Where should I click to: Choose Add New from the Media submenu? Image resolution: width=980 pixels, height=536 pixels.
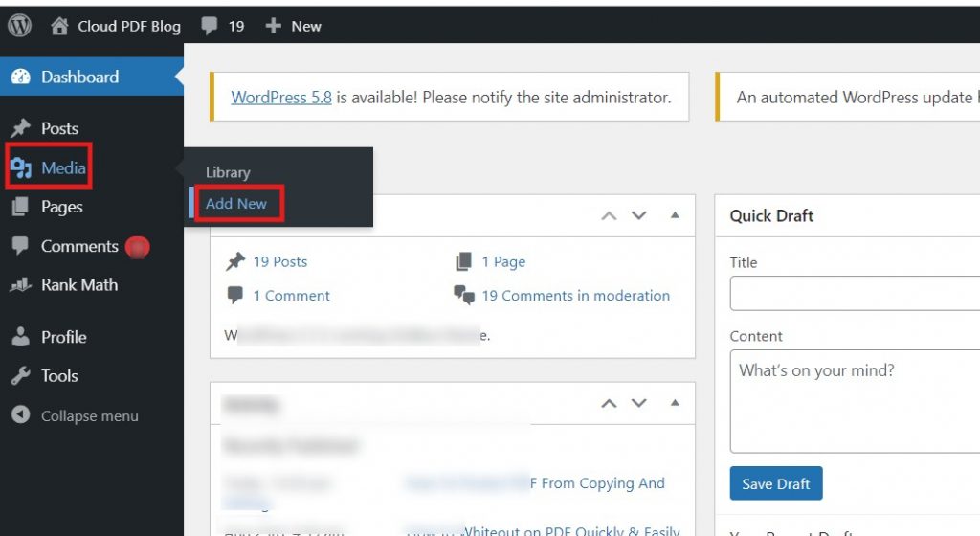[x=236, y=204]
